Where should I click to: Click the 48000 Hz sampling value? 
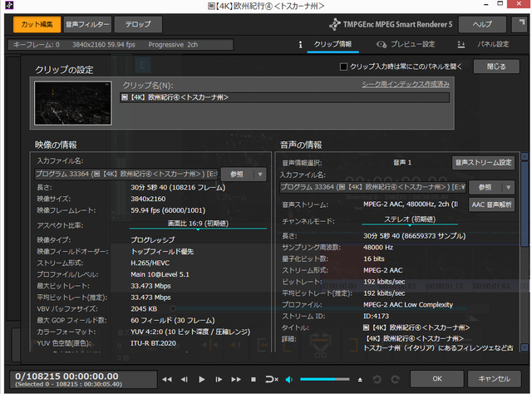point(378,248)
